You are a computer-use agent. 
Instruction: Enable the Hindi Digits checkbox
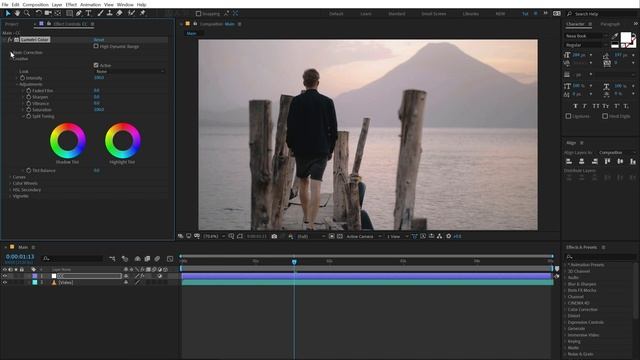[605, 116]
